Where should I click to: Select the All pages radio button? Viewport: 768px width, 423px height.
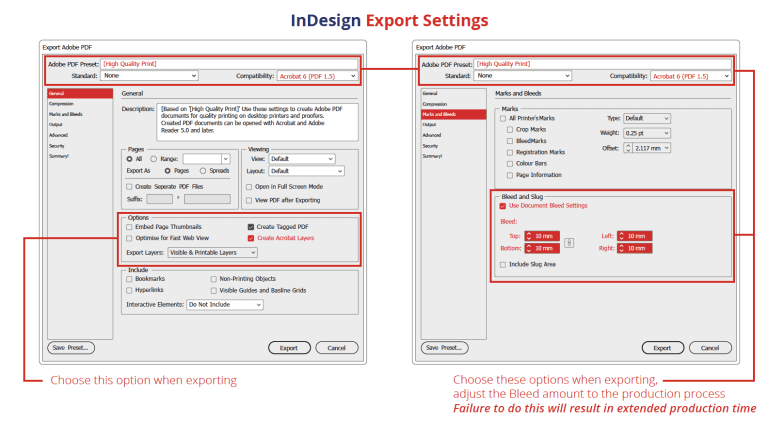[129, 159]
